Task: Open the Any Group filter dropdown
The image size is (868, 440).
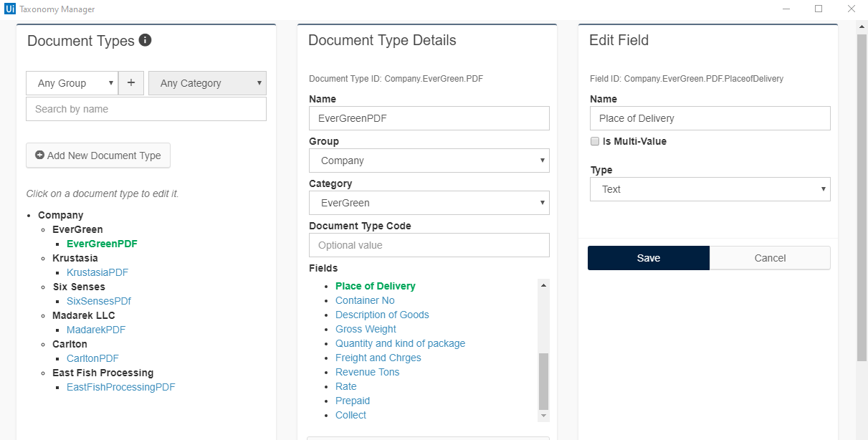Action: (x=72, y=83)
